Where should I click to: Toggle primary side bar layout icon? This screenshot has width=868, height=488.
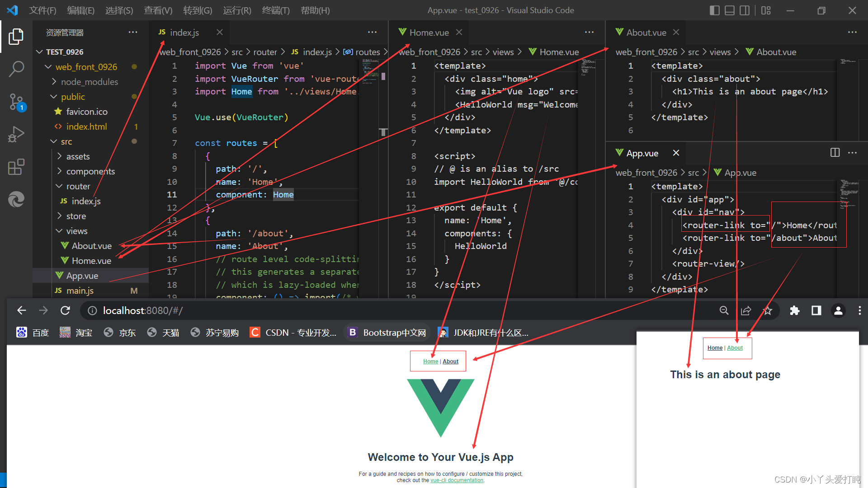click(715, 10)
